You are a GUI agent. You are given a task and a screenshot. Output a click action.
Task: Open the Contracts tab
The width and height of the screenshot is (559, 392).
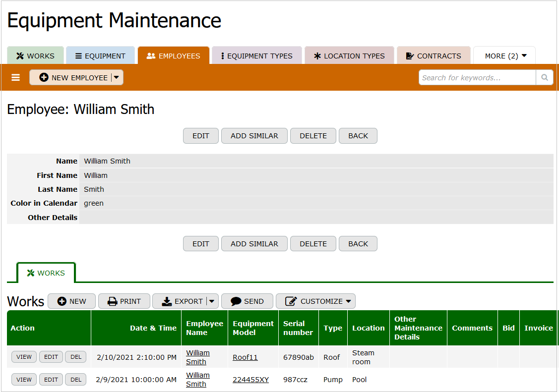coord(434,56)
